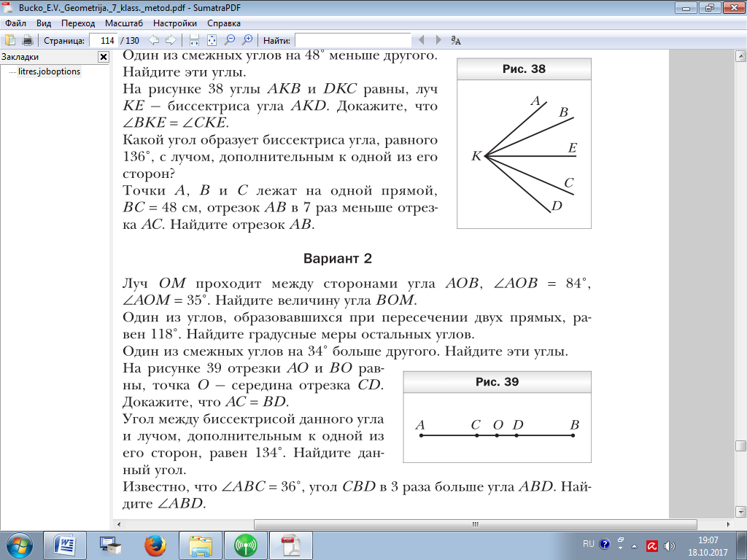Open the Настройки menu
747x560 pixels.
(175, 23)
